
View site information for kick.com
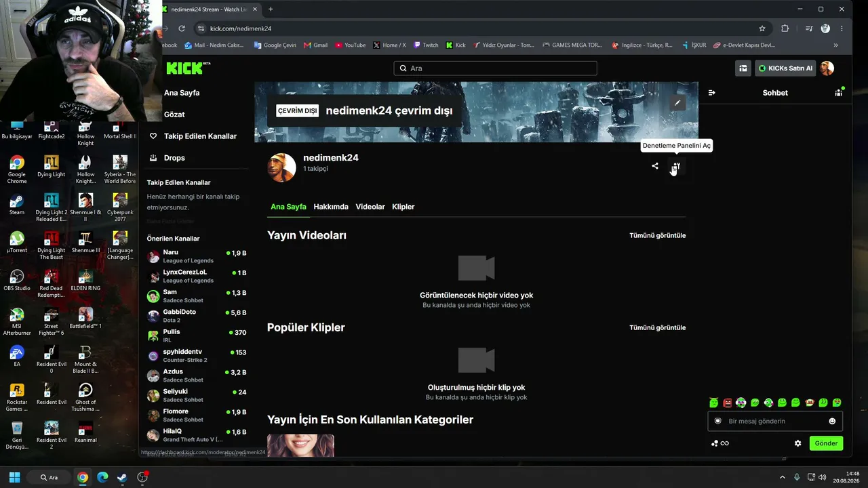click(x=200, y=28)
